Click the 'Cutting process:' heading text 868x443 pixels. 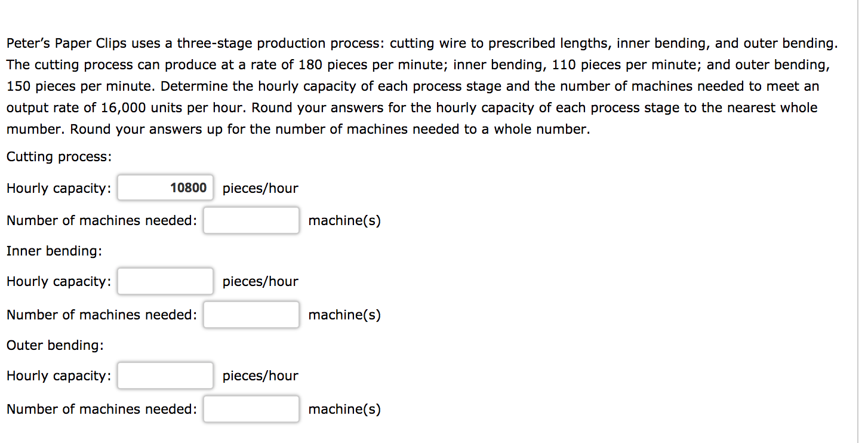point(57,156)
